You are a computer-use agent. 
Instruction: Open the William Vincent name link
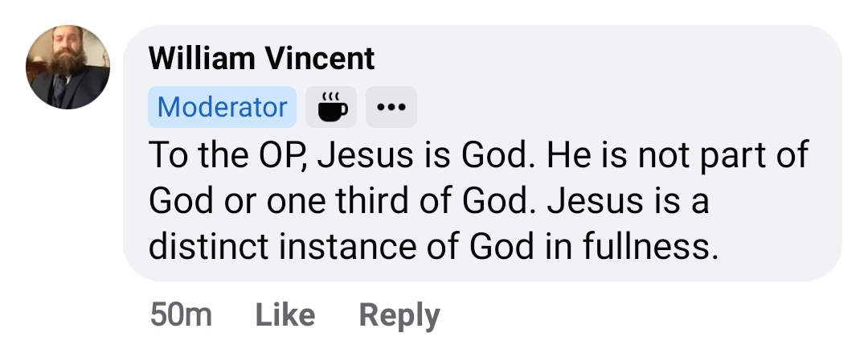pos(262,58)
